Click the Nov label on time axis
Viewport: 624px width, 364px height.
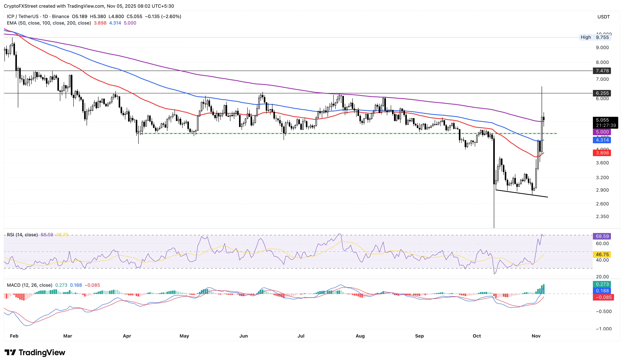536,336
